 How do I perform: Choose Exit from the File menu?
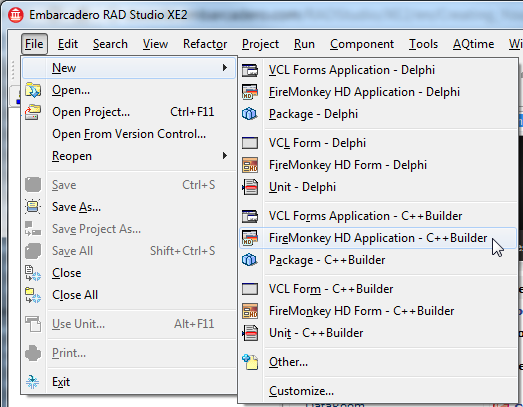(129, 382)
